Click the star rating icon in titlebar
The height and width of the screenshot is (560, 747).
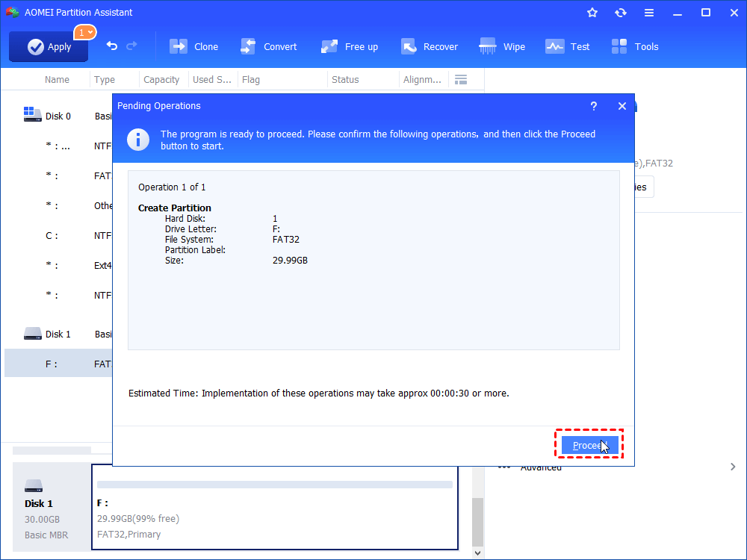point(592,12)
